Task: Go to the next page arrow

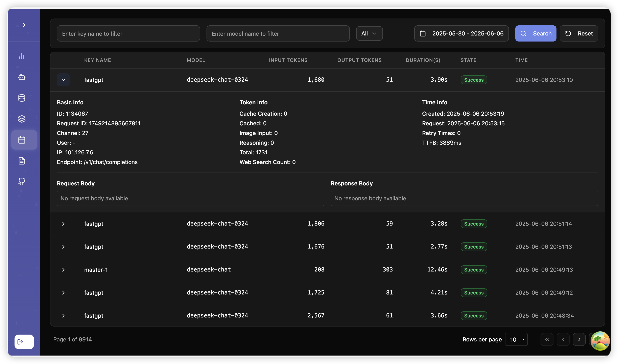Action: click(579, 339)
